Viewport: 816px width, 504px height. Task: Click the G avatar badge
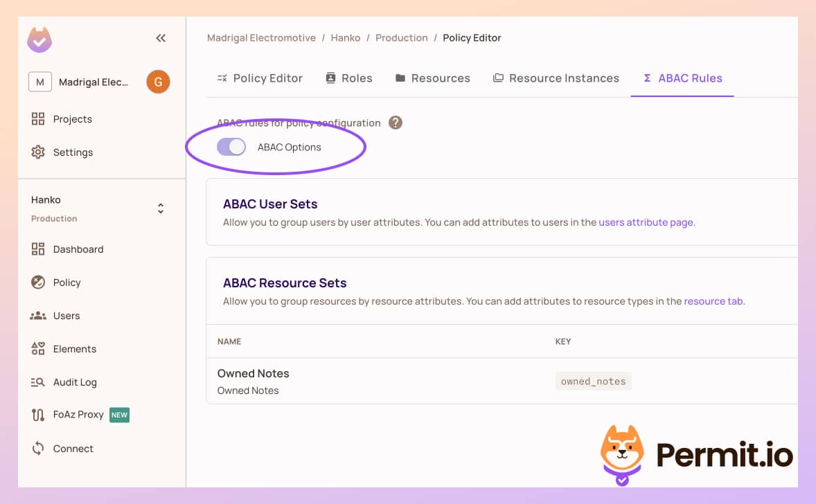tap(158, 81)
